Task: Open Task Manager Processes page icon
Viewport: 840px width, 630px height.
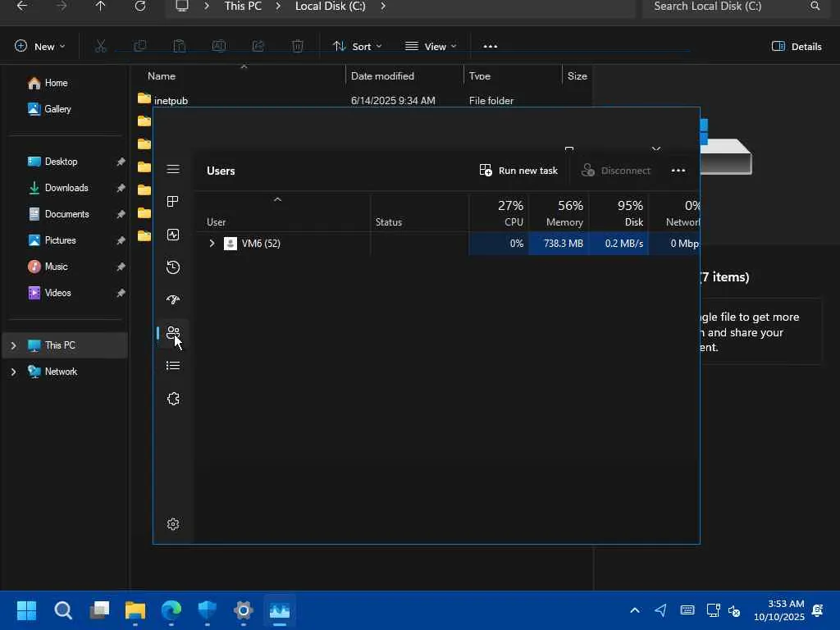Action: [x=173, y=202]
